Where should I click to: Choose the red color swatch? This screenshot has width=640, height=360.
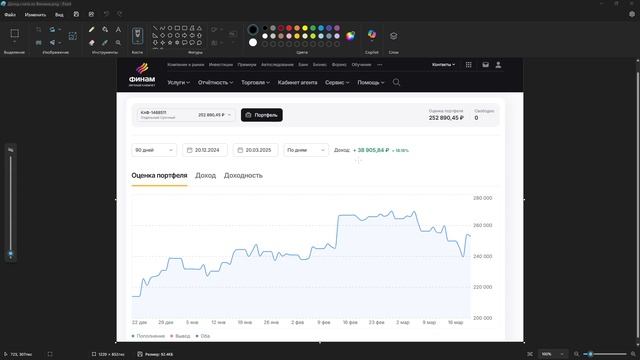[x=289, y=28]
